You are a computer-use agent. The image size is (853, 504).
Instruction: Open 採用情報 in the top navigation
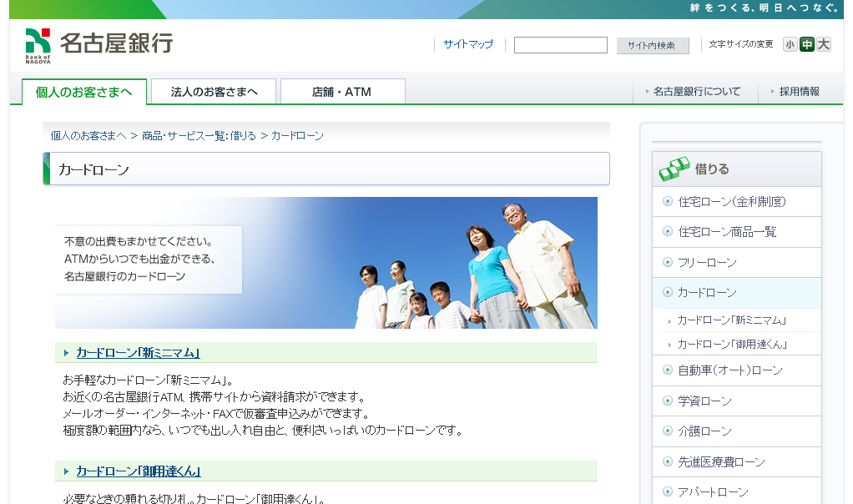tap(799, 91)
